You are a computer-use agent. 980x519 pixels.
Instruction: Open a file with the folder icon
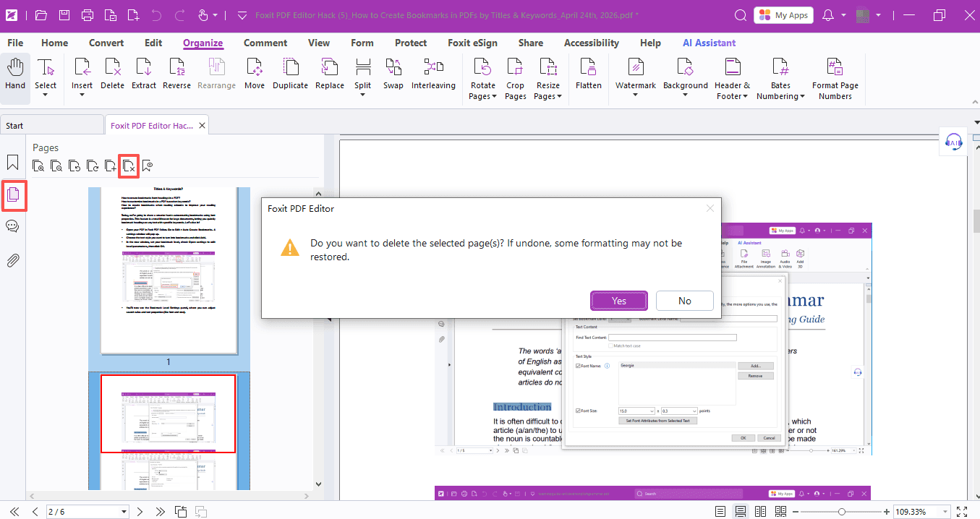tap(41, 15)
